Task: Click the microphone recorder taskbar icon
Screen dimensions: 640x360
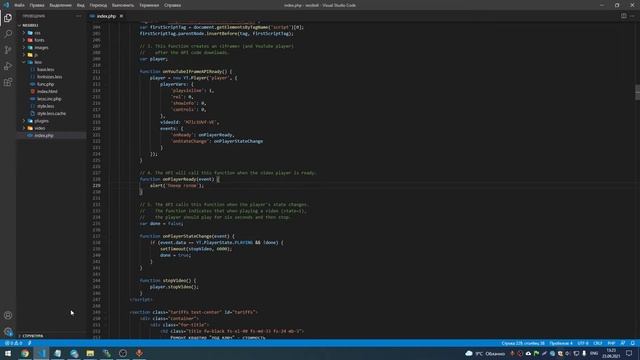Action: point(139,353)
